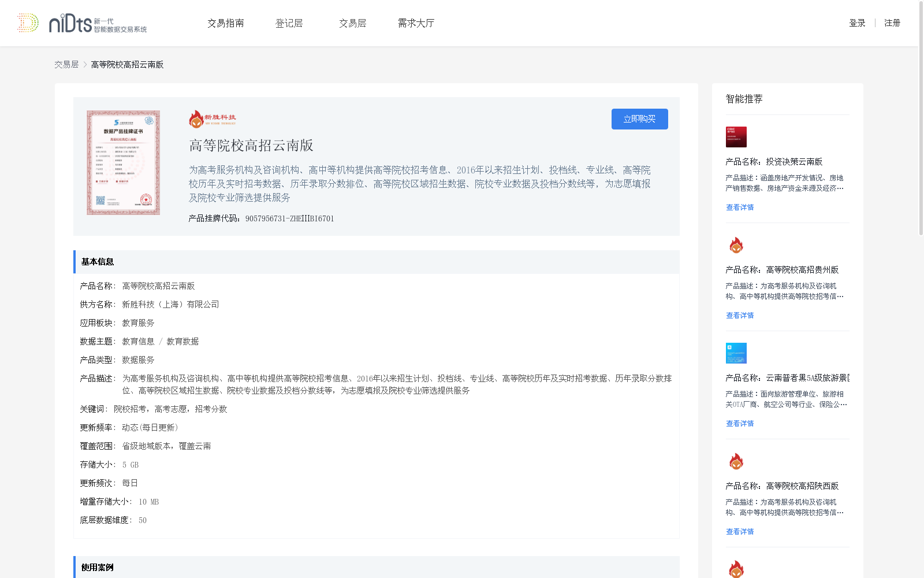Image resolution: width=924 pixels, height=578 pixels.
Task: Open 查看详情 for 云南普者黑5A级旅游景
Action: 740,424
